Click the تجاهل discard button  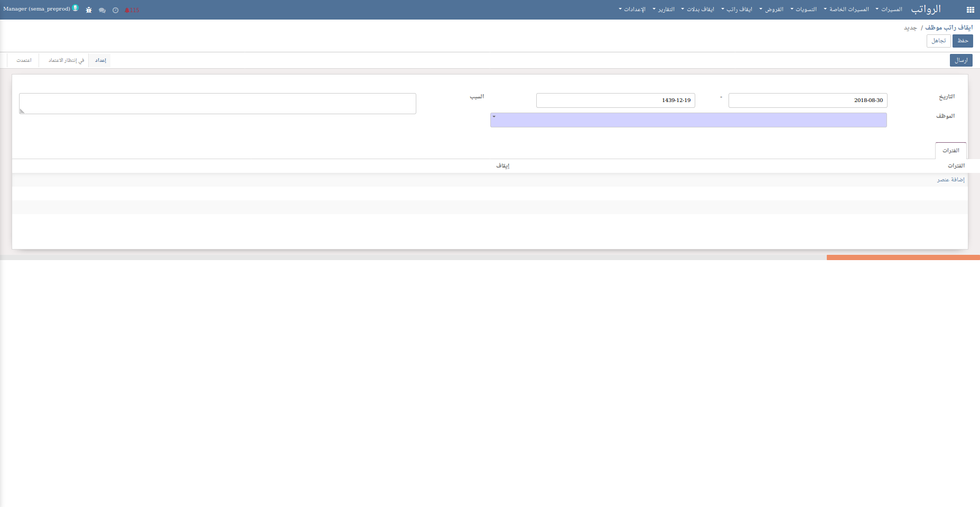[938, 41]
